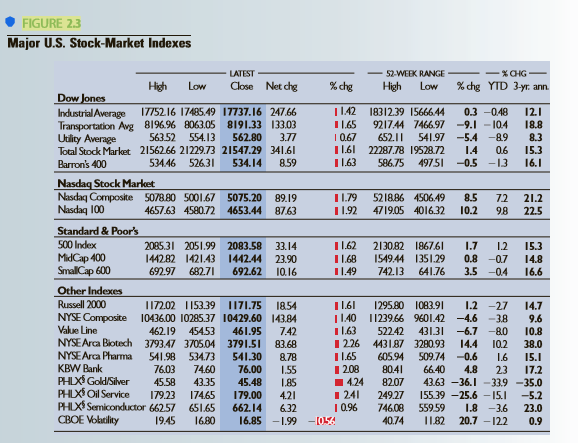Select the close value 4653.44
This screenshot has width=578, height=448.
[244, 211]
